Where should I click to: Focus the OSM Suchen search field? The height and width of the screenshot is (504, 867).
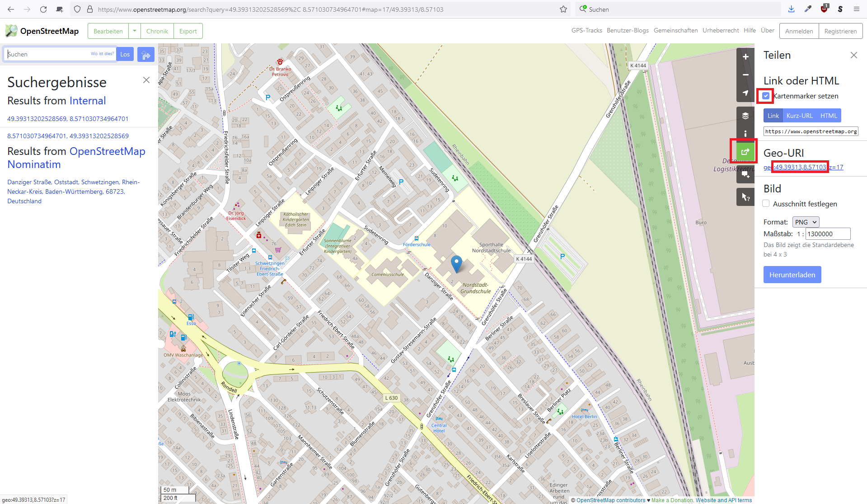(60, 54)
